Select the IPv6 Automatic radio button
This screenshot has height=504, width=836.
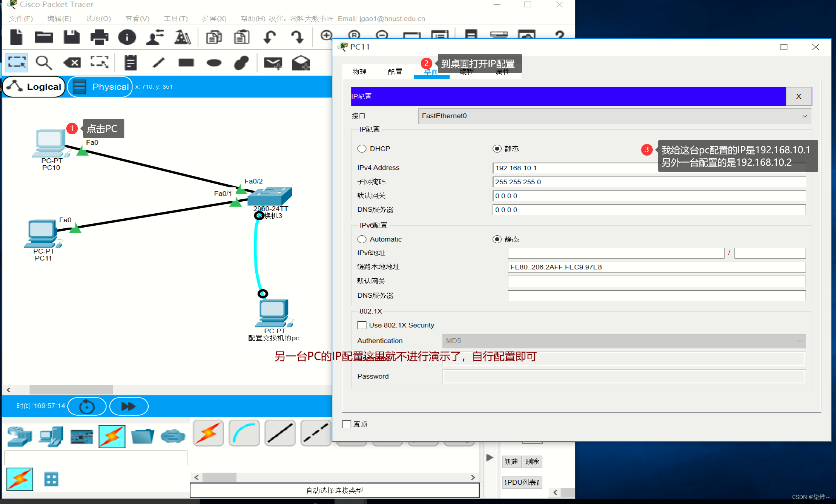click(x=362, y=239)
